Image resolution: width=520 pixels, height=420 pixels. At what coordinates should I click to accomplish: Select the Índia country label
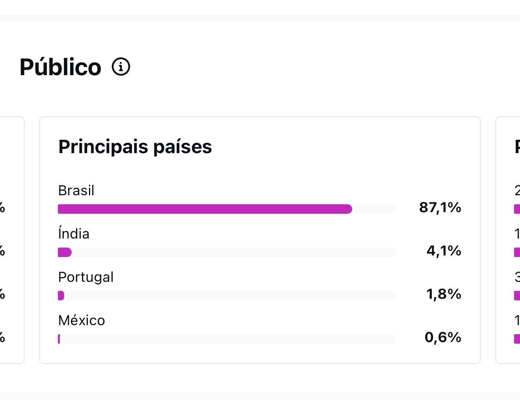pos(74,234)
